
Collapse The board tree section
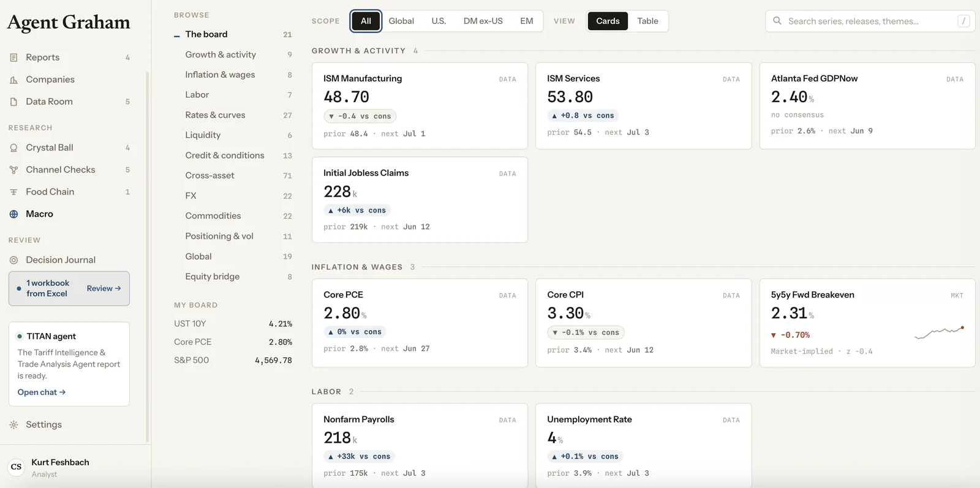(x=177, y=35)
